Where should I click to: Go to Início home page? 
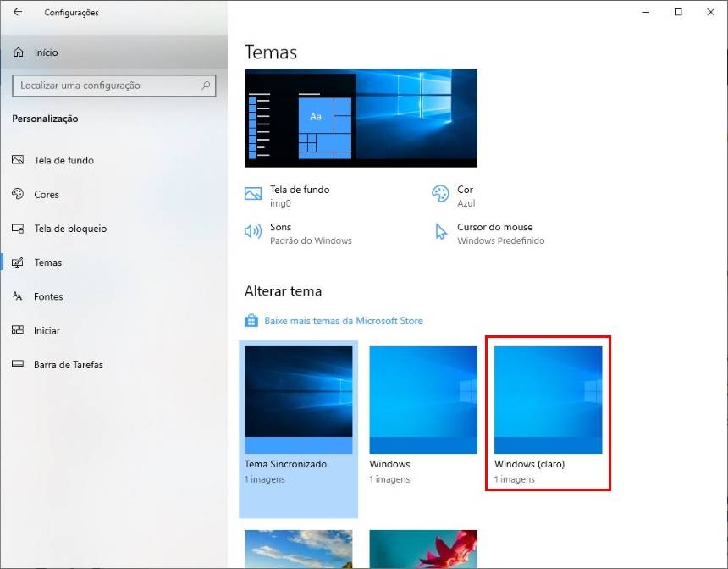coord(113,52)
